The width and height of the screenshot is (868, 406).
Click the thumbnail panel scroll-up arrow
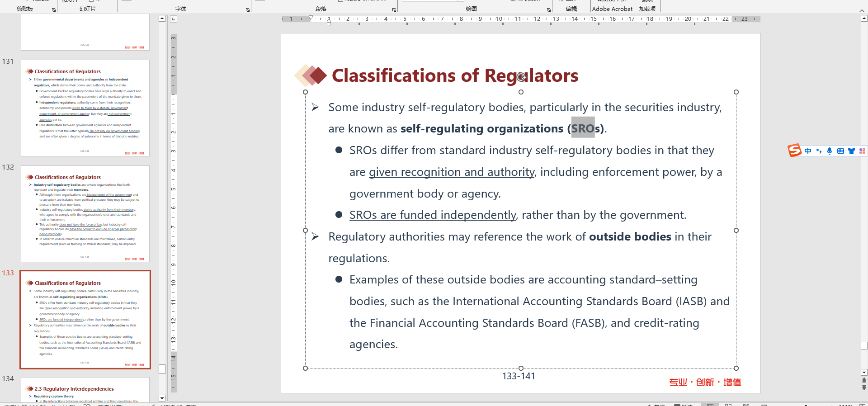point(162,19)
